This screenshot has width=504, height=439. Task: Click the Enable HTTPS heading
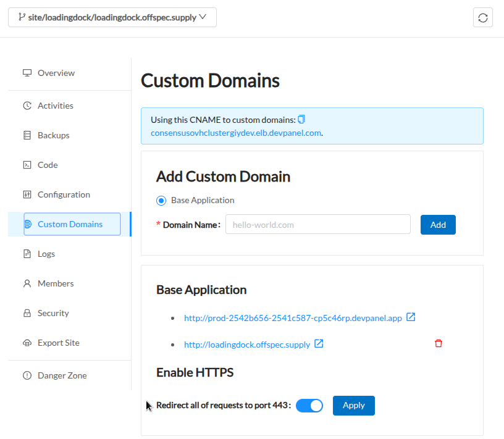point(195,372)
